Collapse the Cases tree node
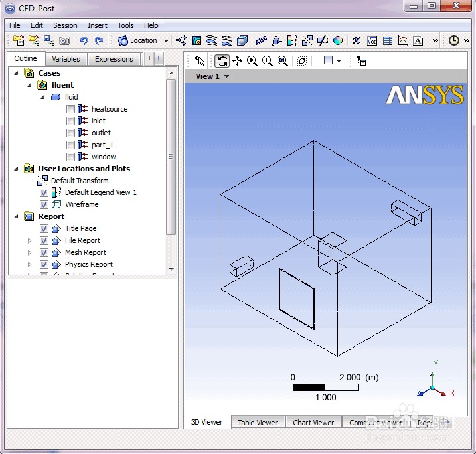 17,73
